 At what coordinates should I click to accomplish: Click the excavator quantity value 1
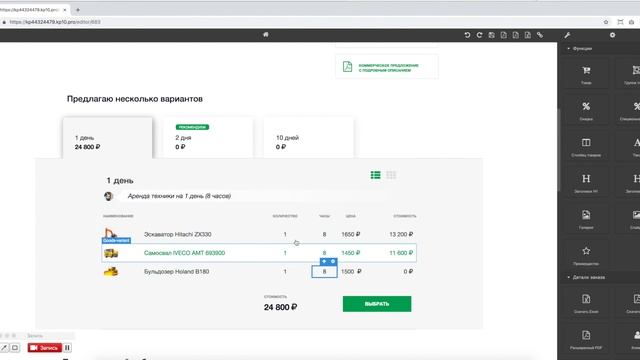(x=285, y=234)
